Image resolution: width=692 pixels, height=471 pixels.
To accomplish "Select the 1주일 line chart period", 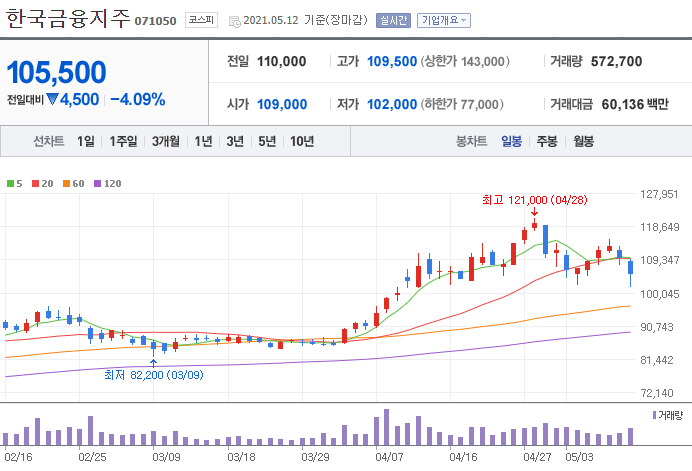I will pyautogui.click(x=123, y=141).
